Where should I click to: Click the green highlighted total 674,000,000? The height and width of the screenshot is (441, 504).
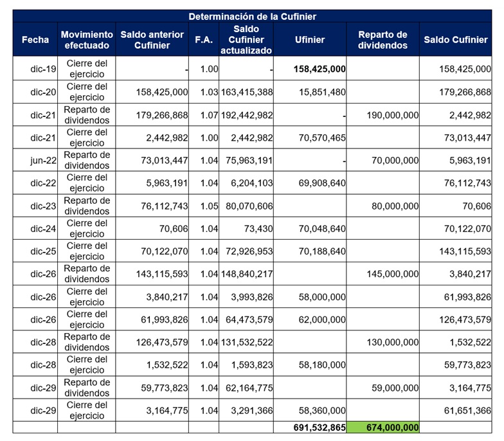383,428
